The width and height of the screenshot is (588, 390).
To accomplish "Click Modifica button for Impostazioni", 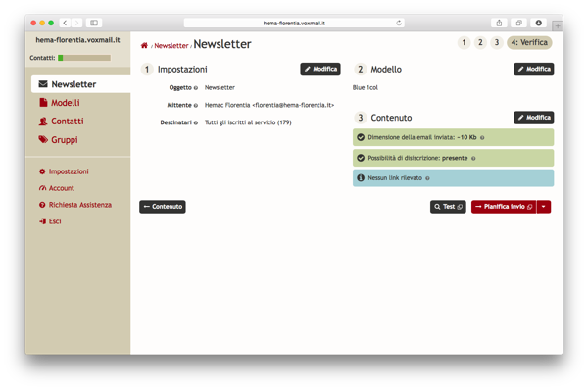I will 320,69.
